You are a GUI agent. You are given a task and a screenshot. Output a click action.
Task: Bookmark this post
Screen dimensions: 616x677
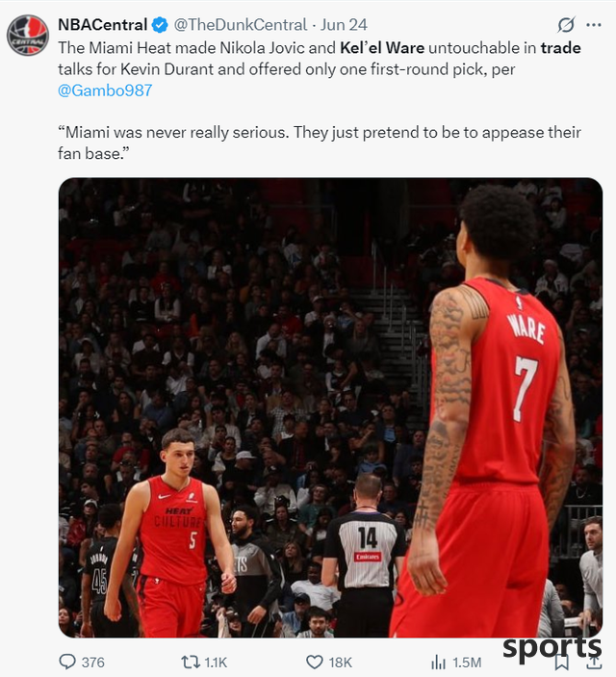[561, 662]
